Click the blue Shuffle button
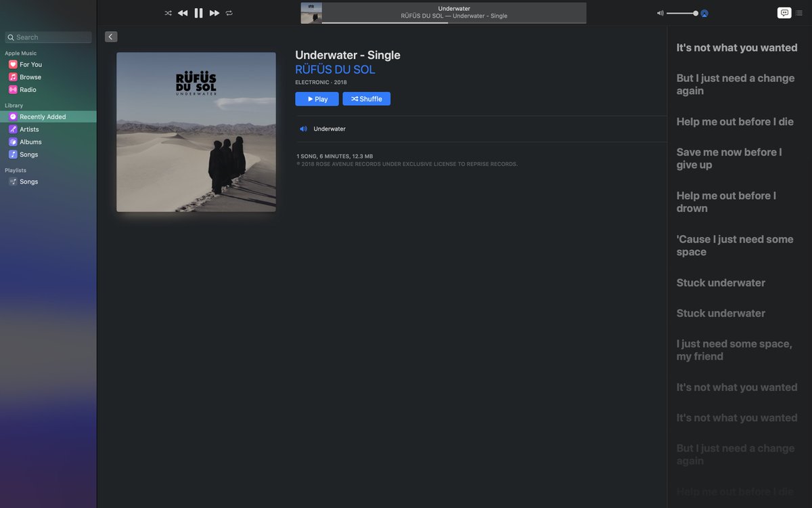Image resolution: width=812 pixels, height=508 pixels. click(x=366, y=99)
